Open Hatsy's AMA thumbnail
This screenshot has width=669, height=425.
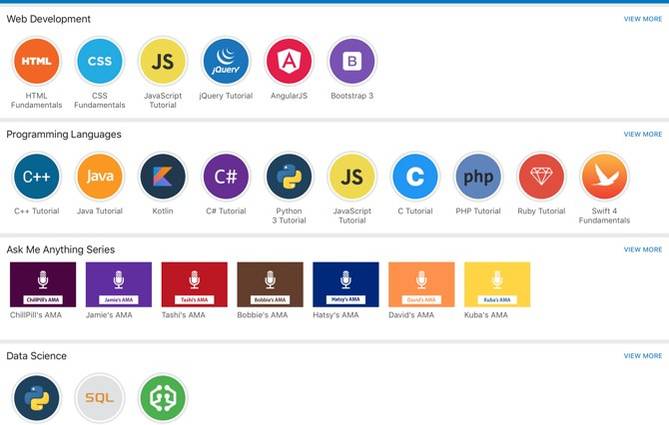click(x=346, y=285)
